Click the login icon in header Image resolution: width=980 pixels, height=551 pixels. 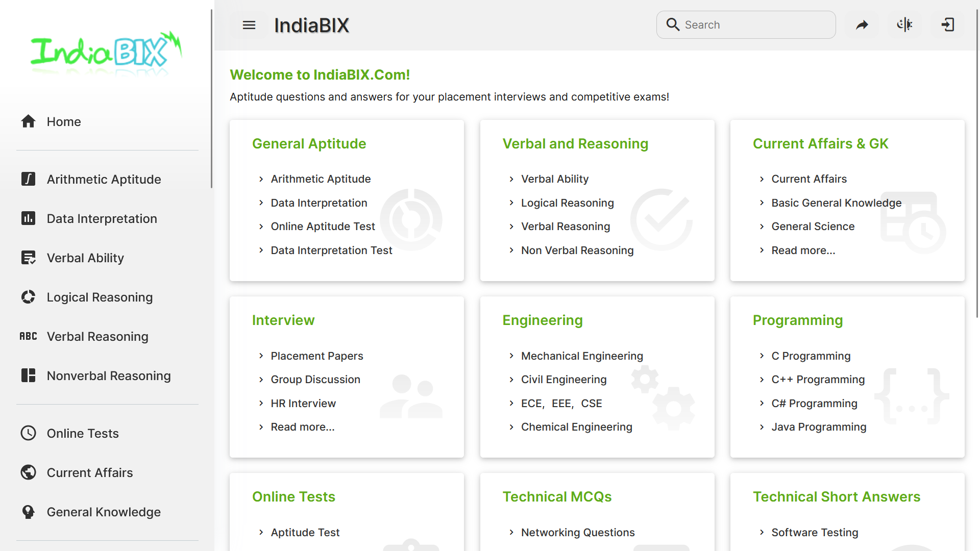pyautogui.click(x=947, y=25)
